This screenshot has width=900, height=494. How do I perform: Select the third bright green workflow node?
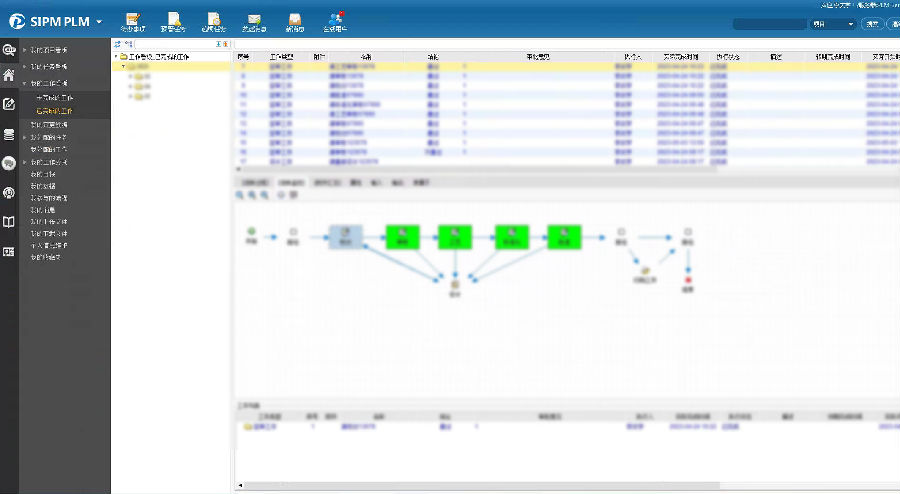click(x=512, y=237)
